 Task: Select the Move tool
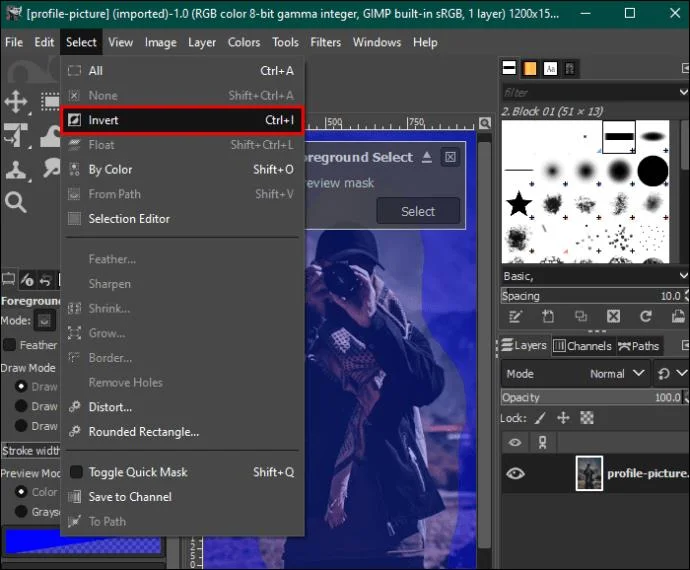pos(16,102)
